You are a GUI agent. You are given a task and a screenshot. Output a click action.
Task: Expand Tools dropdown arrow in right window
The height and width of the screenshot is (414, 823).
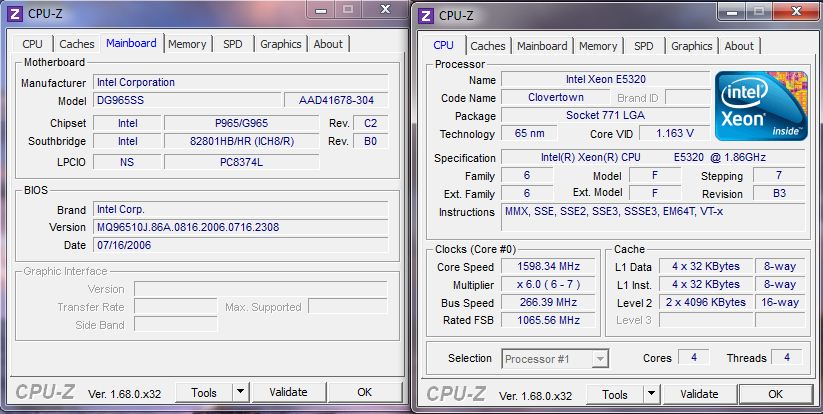tap(651, 394)
